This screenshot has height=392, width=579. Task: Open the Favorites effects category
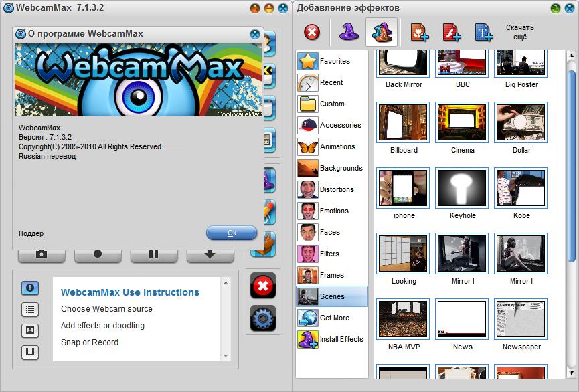[x=332, y=61]
